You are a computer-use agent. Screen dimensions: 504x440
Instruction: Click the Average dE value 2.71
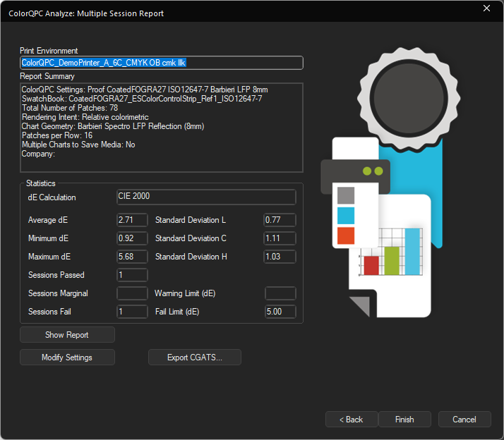(132, 220)
